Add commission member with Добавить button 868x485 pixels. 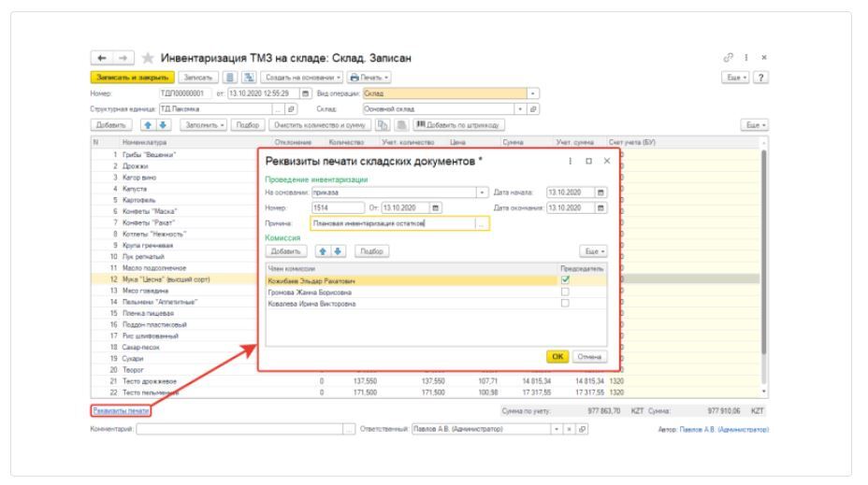click(285, 251)
